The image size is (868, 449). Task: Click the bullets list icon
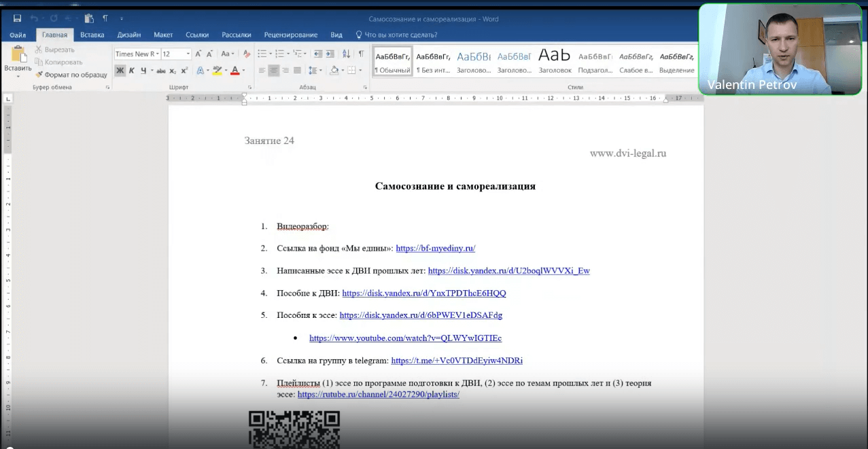pyautogui.click(x=262, y=54)
